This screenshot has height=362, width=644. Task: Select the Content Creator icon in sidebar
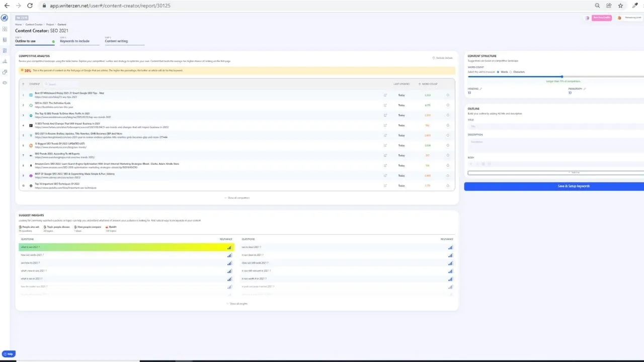[x=5, y=50]
